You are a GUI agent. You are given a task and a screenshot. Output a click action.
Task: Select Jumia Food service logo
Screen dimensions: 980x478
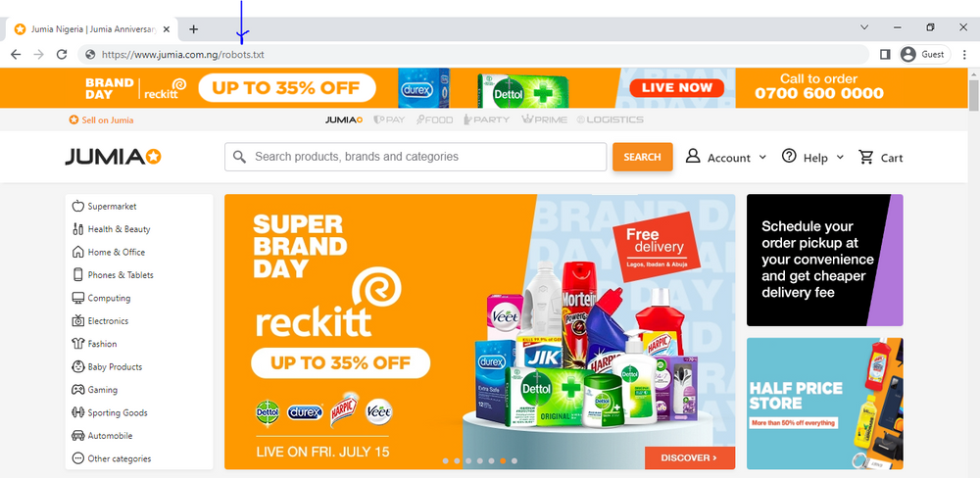tap(434, 119)
